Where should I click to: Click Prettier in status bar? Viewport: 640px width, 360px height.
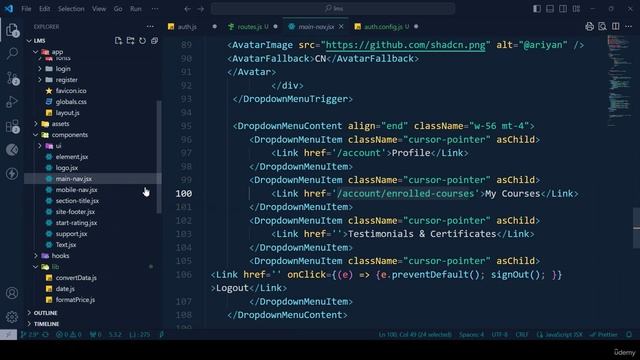[604, 334]
